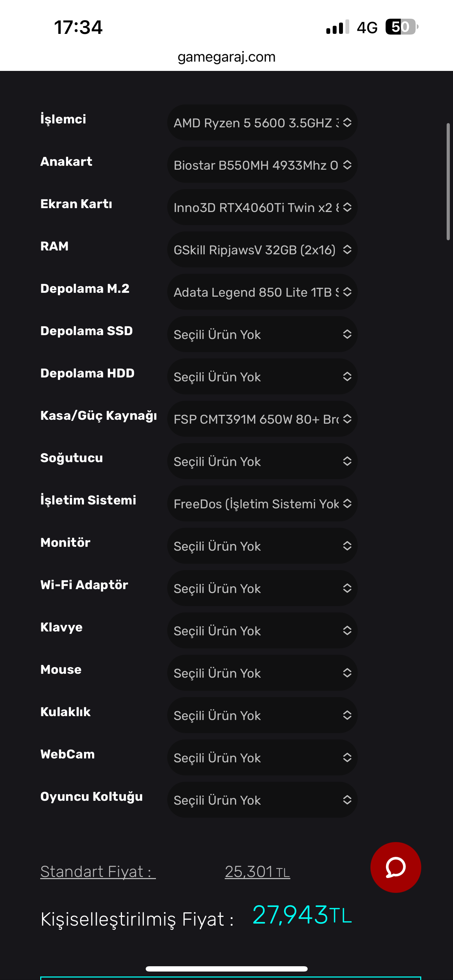Image resolution: width=453 pixels, height=980 pixels.
Task: Change the Kasa/Güç Kaynağı selection
Action: [262, 419]
